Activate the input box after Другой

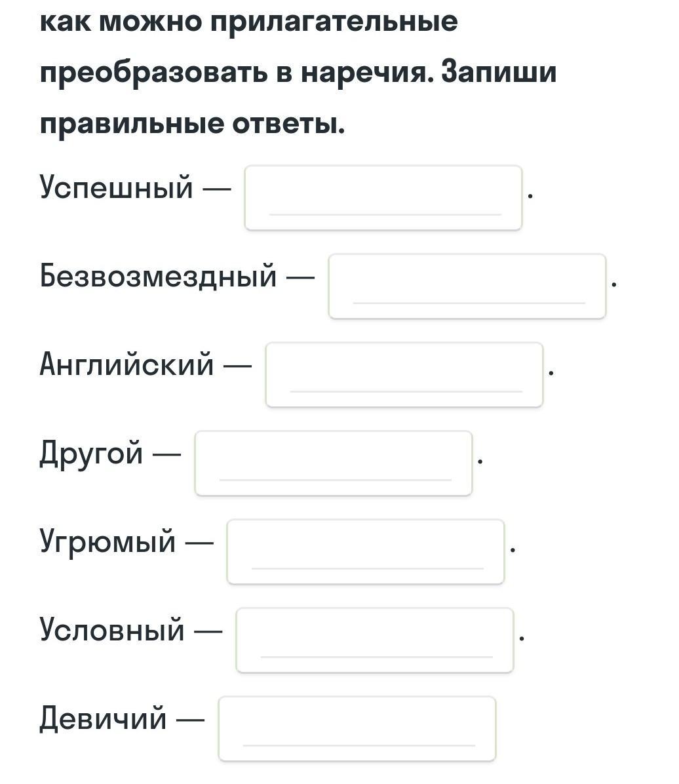pos(334,463)
